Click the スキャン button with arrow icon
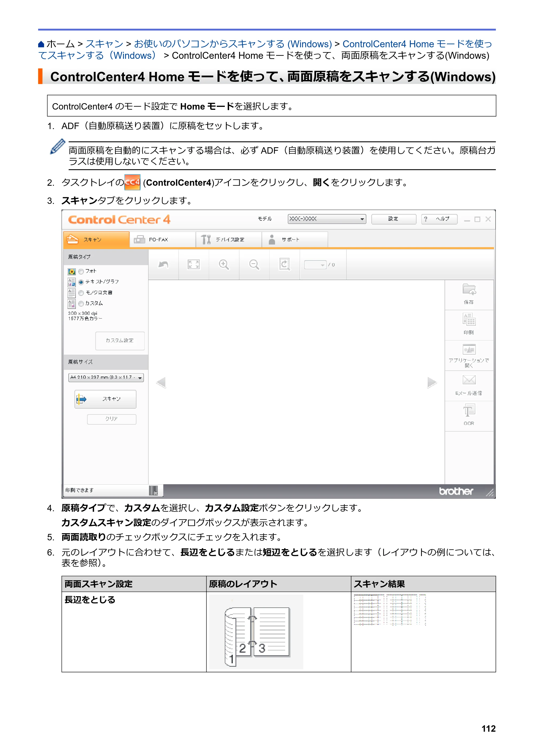 tap(105, 399)
